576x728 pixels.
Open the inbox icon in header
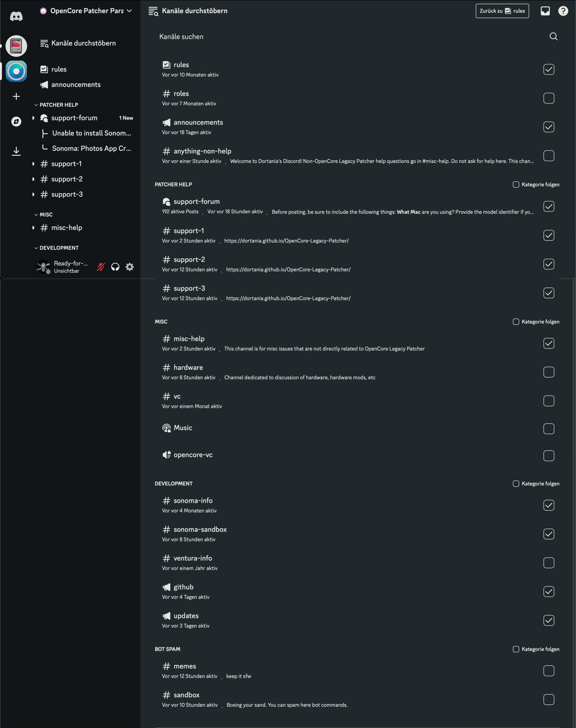tap(545, 11)
